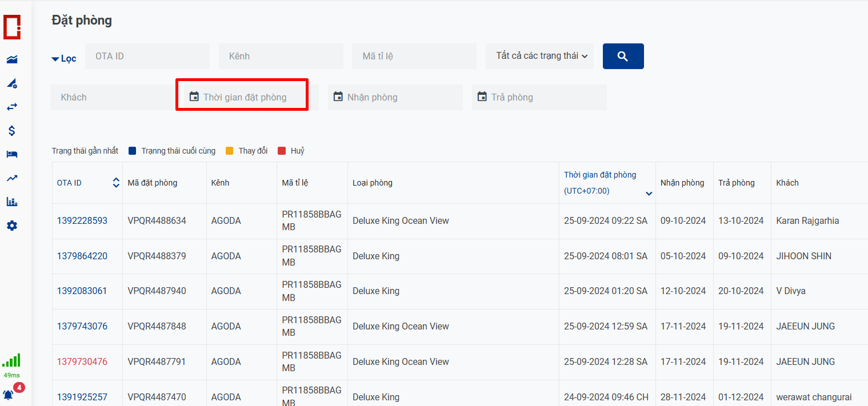This screenshot has width=868, height=406.
Task: Click the red logo in the sidebar
Action: pos(12,27)
